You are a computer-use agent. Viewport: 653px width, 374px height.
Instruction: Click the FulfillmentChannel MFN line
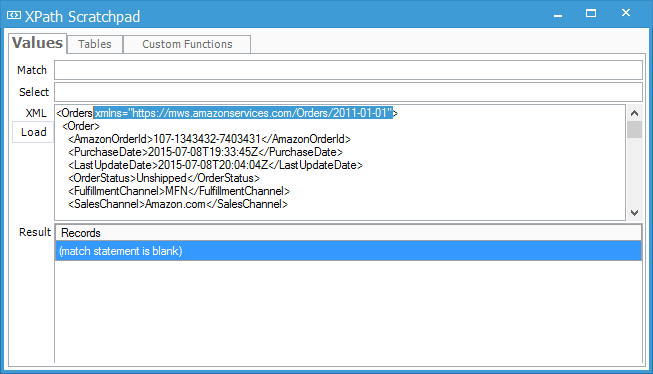pos(179,191)
